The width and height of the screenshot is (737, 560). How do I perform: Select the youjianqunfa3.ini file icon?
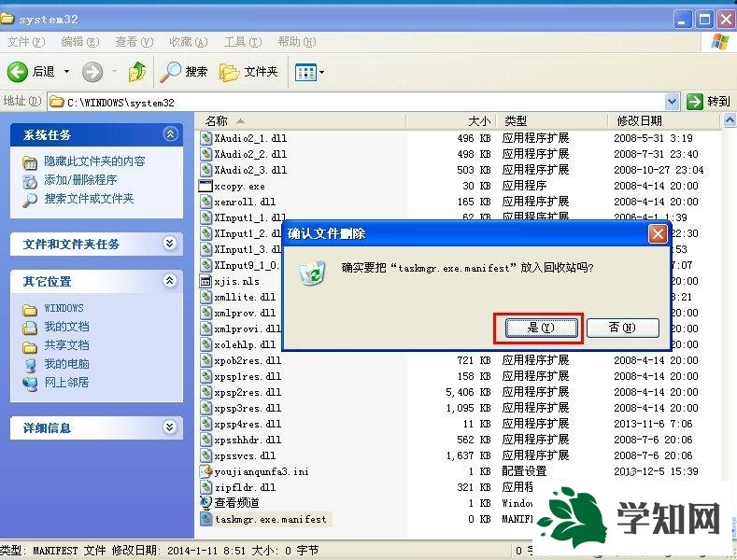206,471
